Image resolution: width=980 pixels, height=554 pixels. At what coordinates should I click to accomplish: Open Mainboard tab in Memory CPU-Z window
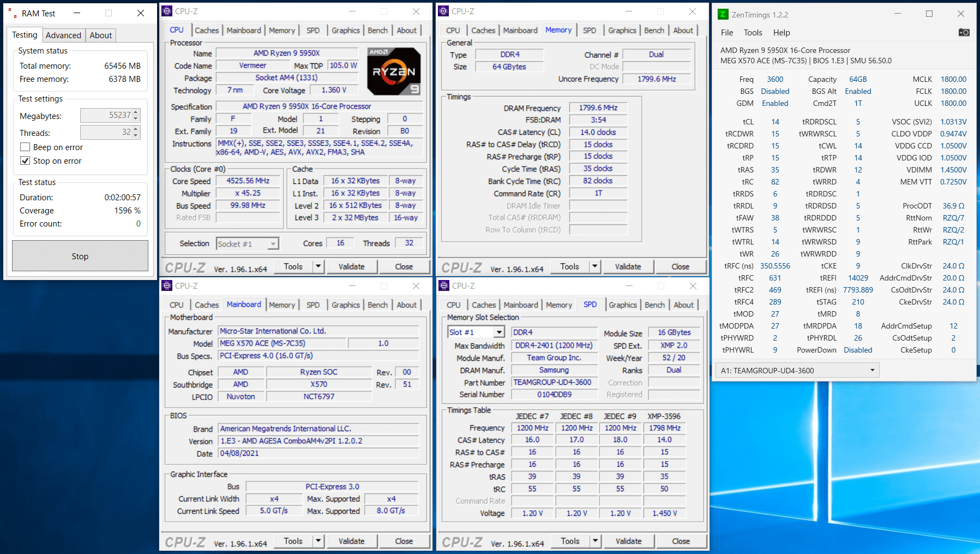tap(520, 31)
